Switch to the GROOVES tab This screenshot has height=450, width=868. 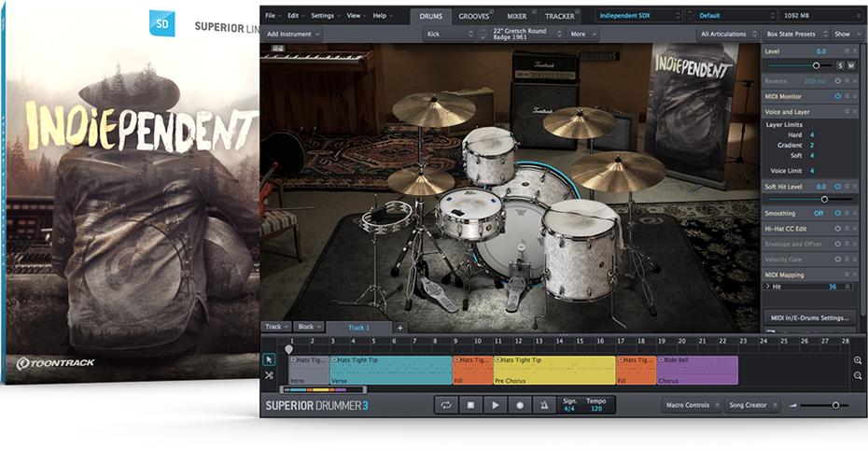[474, 16]
